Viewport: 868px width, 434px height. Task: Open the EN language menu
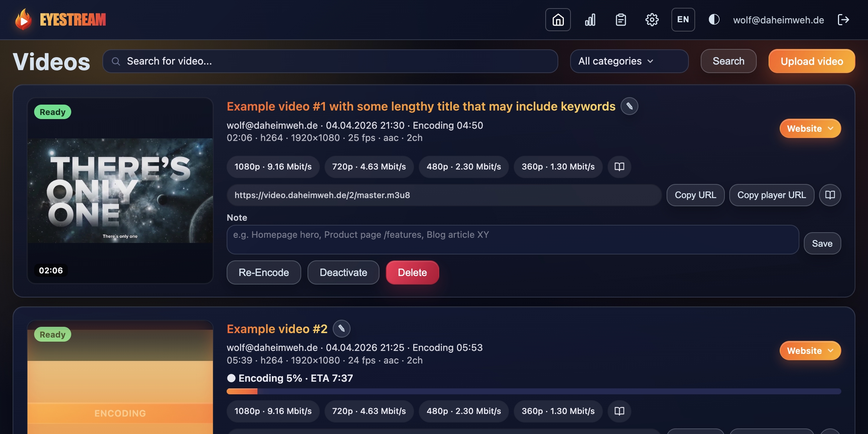coord(683,20)
